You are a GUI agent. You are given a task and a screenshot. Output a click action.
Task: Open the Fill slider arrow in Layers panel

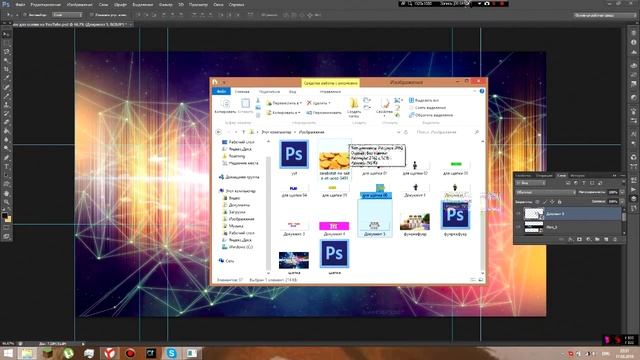tap(622, 202)
